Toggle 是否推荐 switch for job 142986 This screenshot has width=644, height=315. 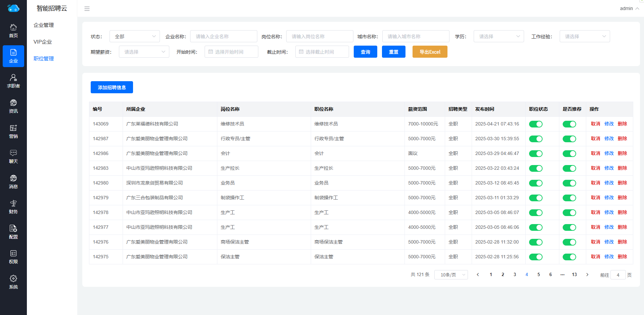569,154
